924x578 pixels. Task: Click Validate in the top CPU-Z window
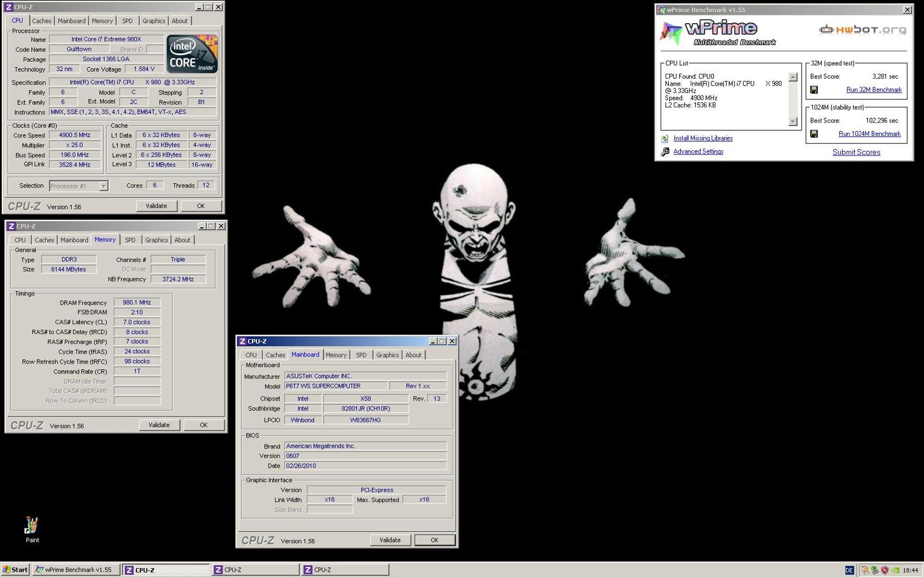pos(157,206)
